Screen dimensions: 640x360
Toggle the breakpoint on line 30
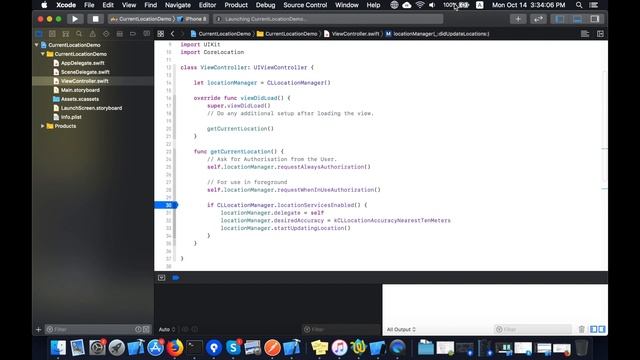pyautogui.click(x=166, y=205)
